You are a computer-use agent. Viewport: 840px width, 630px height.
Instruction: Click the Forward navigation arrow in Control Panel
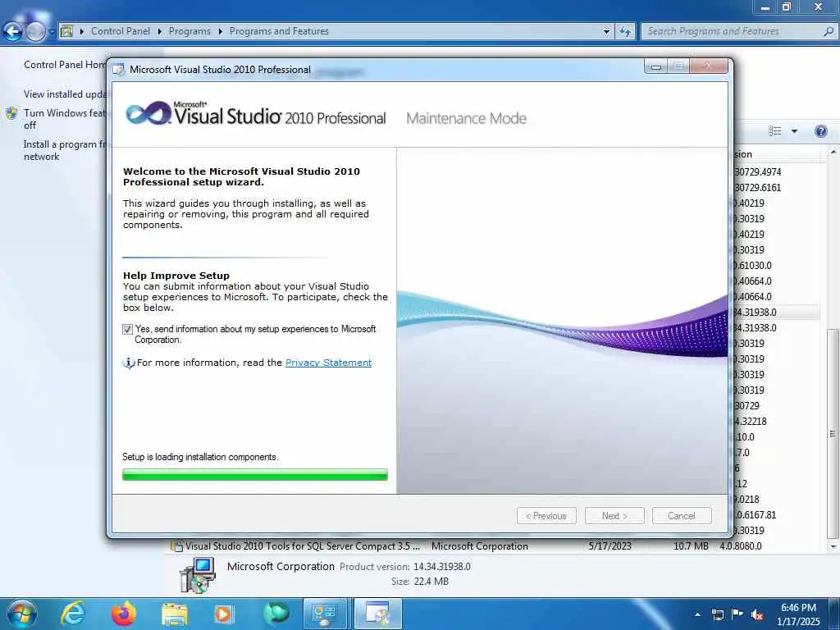pos(35,32)
